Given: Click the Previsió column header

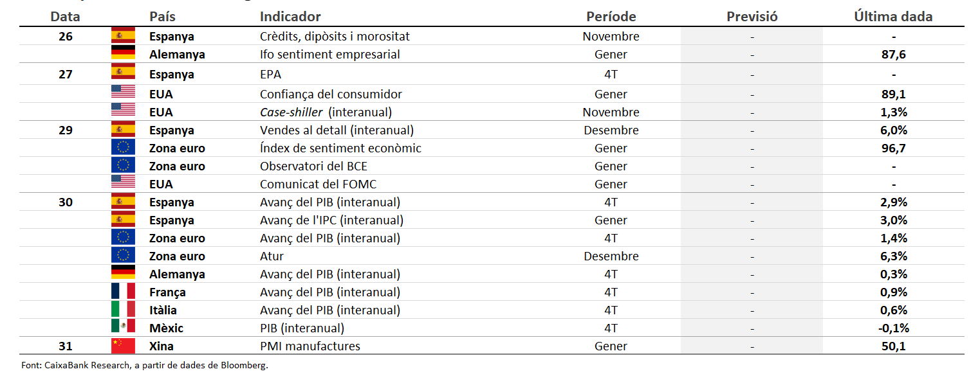Looking at the screenshot, I should (752, 17).
